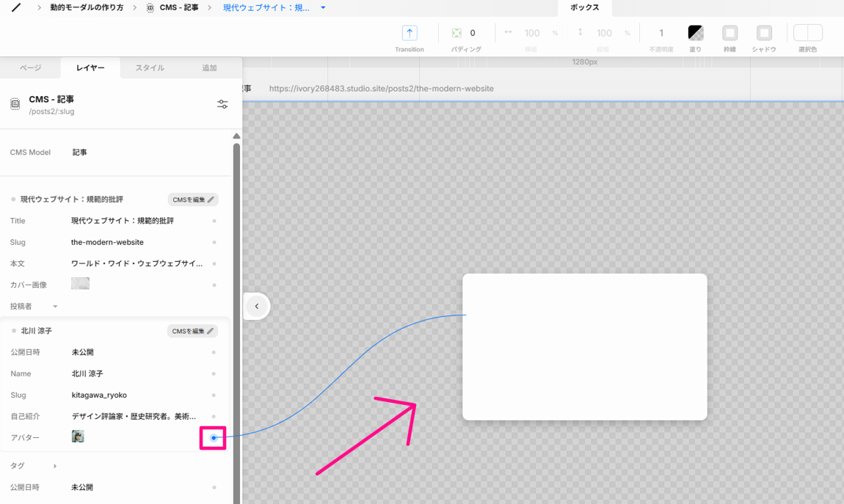Click the 現代ウェブサイト item heading in panel
The image size is (844, 504).
coord(72,199)
